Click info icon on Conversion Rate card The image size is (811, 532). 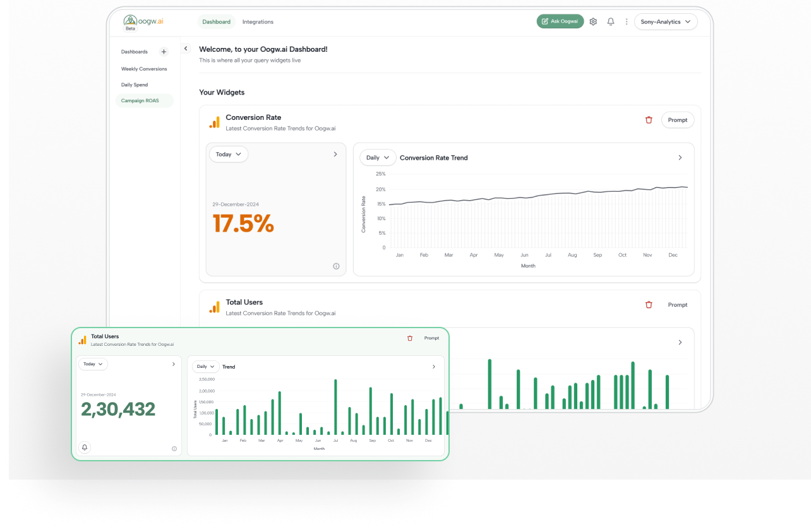click(x=336, y=266)
